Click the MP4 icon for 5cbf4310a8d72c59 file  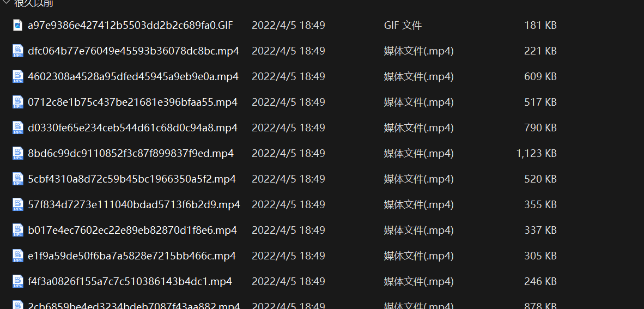(18, 179)
